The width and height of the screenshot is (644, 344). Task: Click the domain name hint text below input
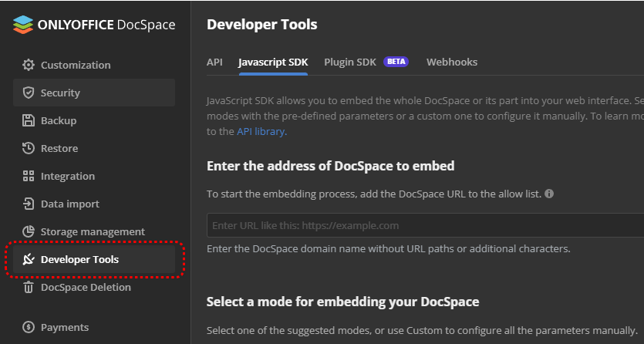389,249
